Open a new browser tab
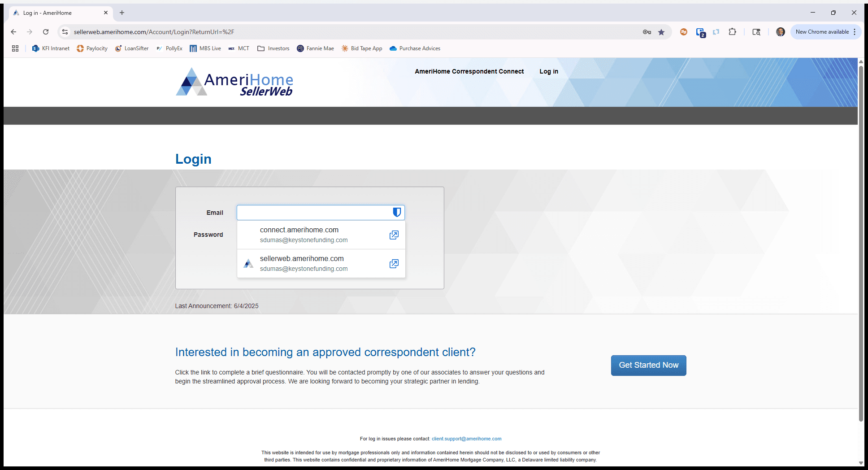868x470 pixels. 122,13
